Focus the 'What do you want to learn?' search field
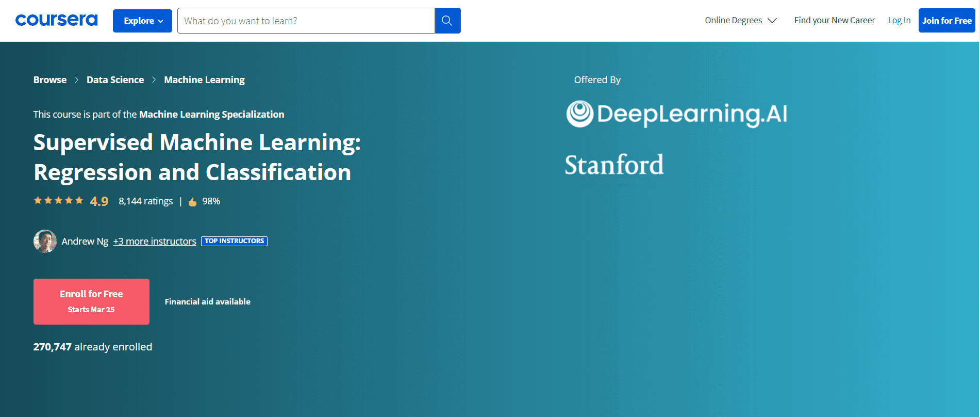The width and height of the screenshot is (980, 417). 306,21
